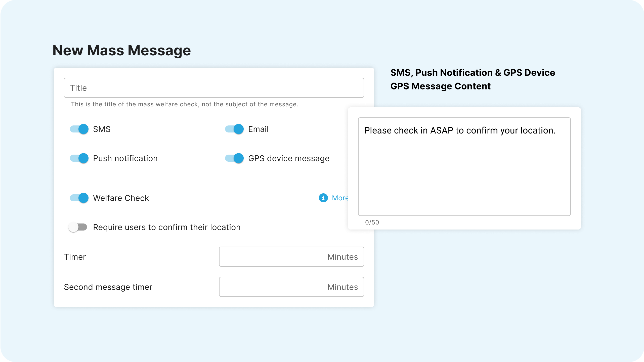Screen dimensions: 644x362
Task: Click the Timer minutes input box
Action: (x=291, y=257)
